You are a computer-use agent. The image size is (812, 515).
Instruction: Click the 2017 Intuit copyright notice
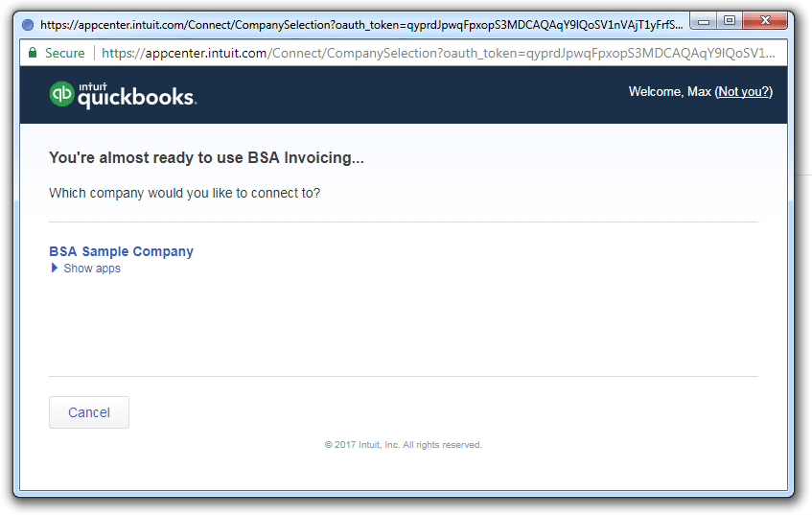[x=403, y=445]
